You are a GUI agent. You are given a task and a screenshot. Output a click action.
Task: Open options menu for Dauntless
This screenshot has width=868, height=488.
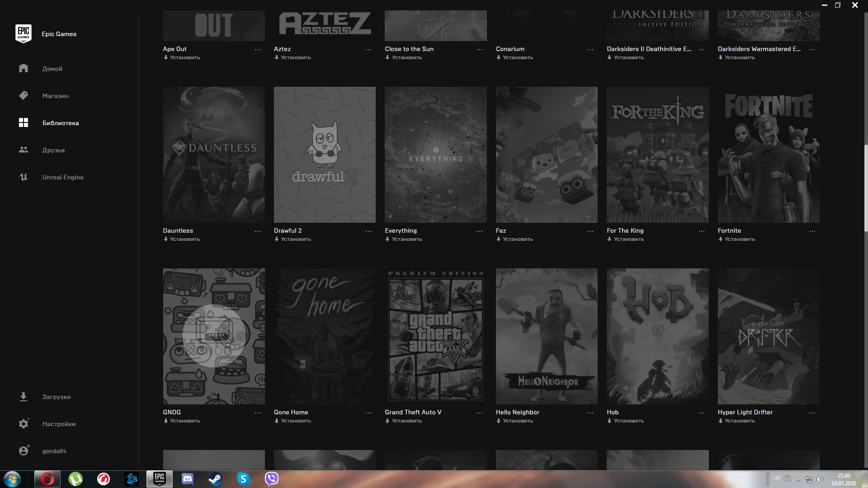tap(258, 231)
